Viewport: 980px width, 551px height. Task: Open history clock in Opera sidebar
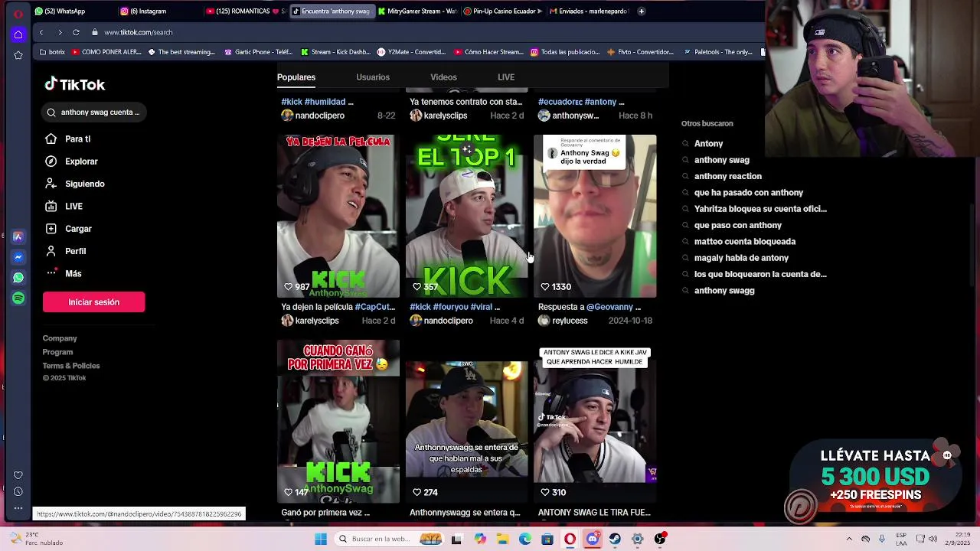18,492
